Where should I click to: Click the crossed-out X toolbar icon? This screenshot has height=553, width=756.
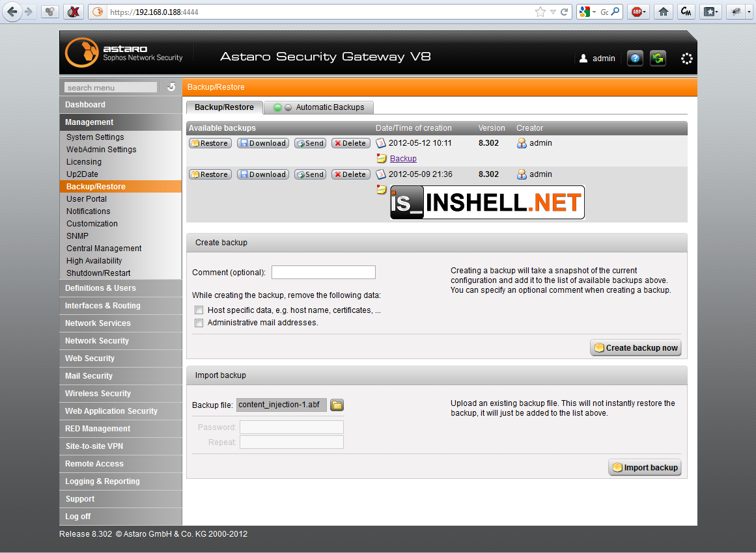[74, 12]
